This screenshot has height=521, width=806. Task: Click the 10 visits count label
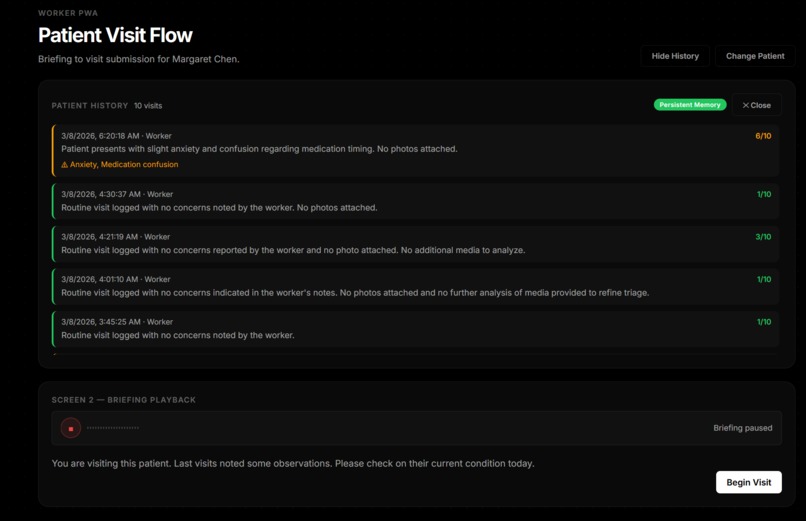click(148, 106)
